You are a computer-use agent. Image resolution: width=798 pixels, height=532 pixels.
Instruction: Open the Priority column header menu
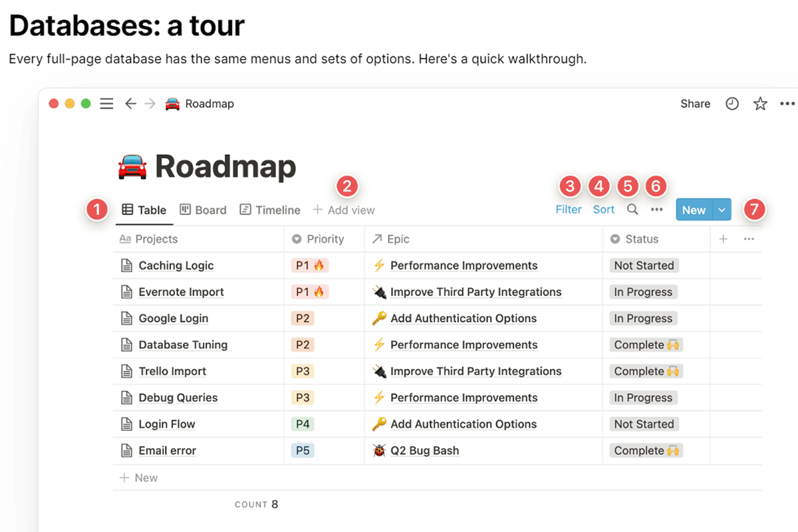click(x=325, y=239)
